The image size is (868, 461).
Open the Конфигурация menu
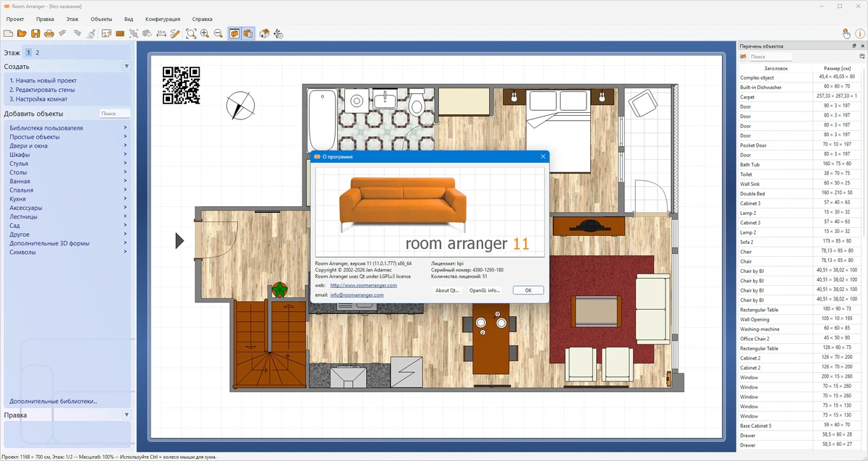(163, 19)
